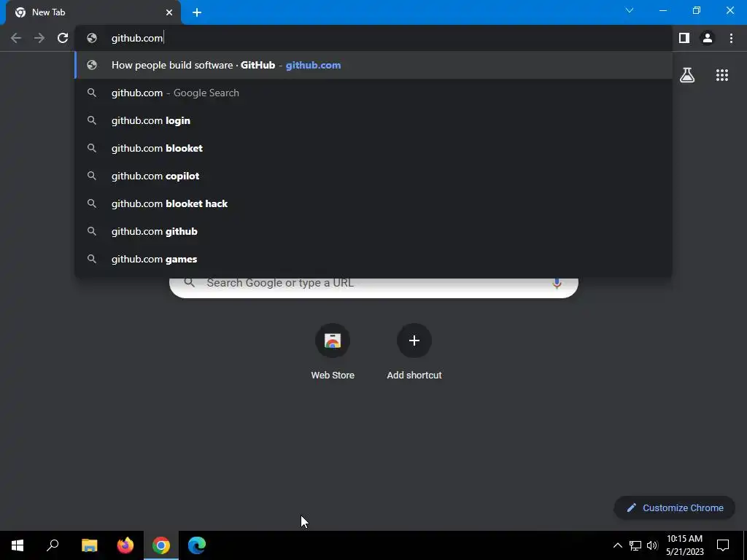
Task: Open the profile avatar icon
Action: click(708, 38)
